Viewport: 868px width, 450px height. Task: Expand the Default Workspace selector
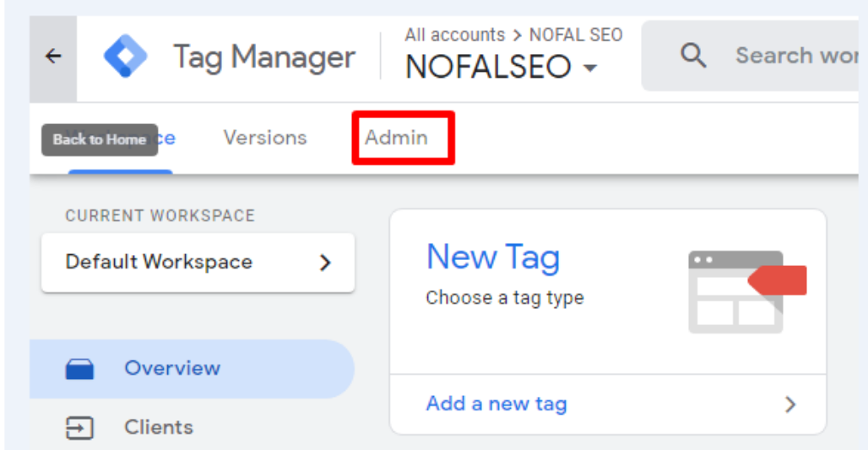click(x=198, y=263)
